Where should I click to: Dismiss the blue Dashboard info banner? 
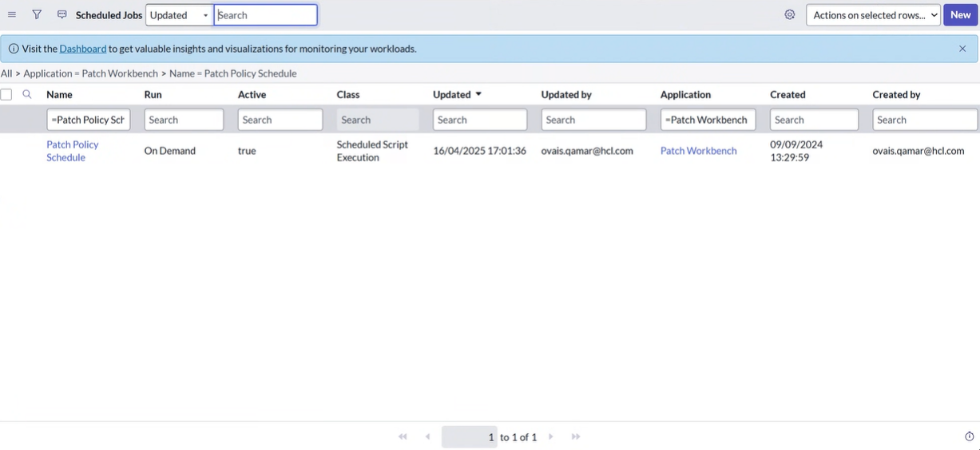(x=962, y=49)
